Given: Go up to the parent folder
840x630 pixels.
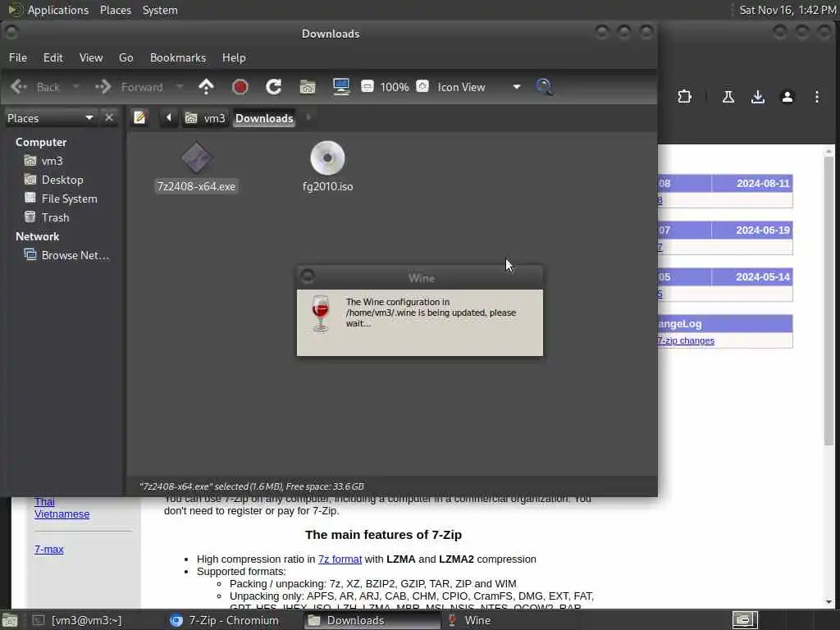Looking at the screenshot, I should coord(206,87).
